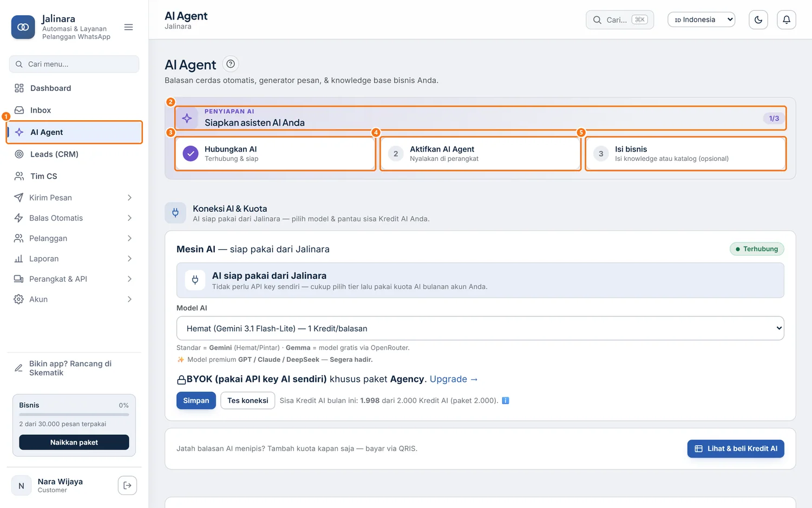Click the plug icon in AI siap pakai card
The height and width of the screenshot is (508, 812).
(195, 280)
